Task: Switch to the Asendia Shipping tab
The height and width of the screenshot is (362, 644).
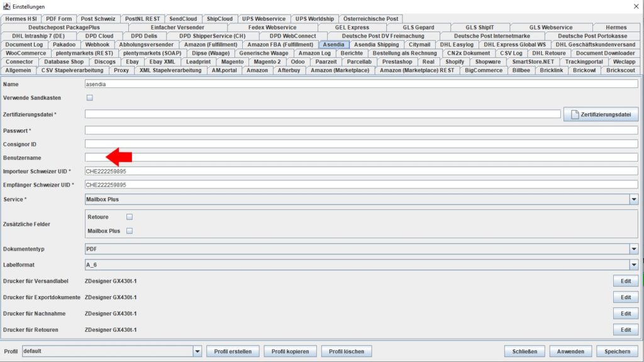Action: [376, 45]
